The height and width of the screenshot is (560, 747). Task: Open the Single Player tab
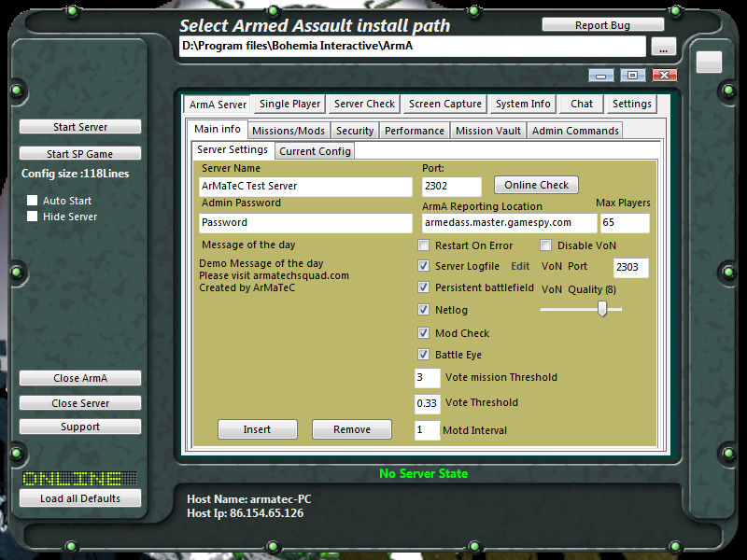[289, 104]
